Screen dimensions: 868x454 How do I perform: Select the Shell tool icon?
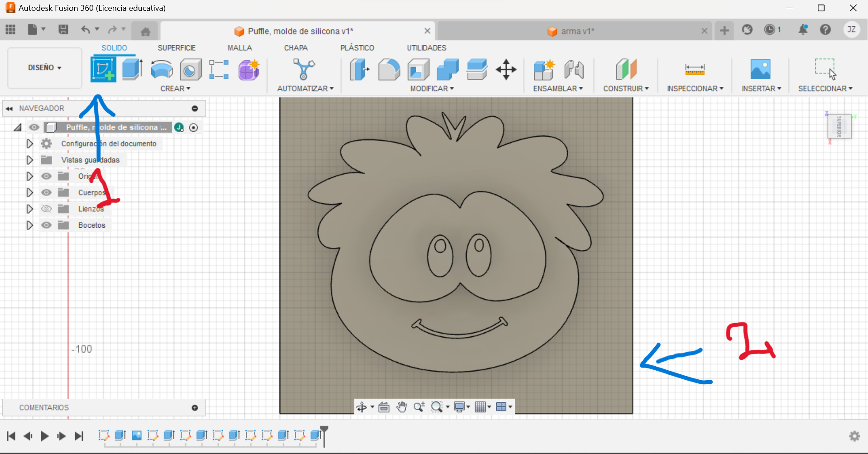(418, 70)
